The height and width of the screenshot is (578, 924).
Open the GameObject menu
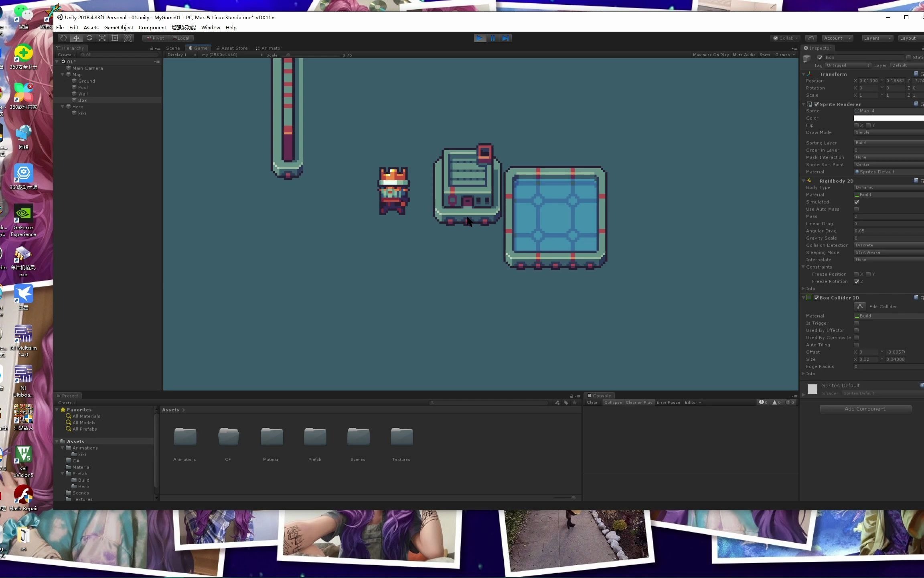coord(118,27)
